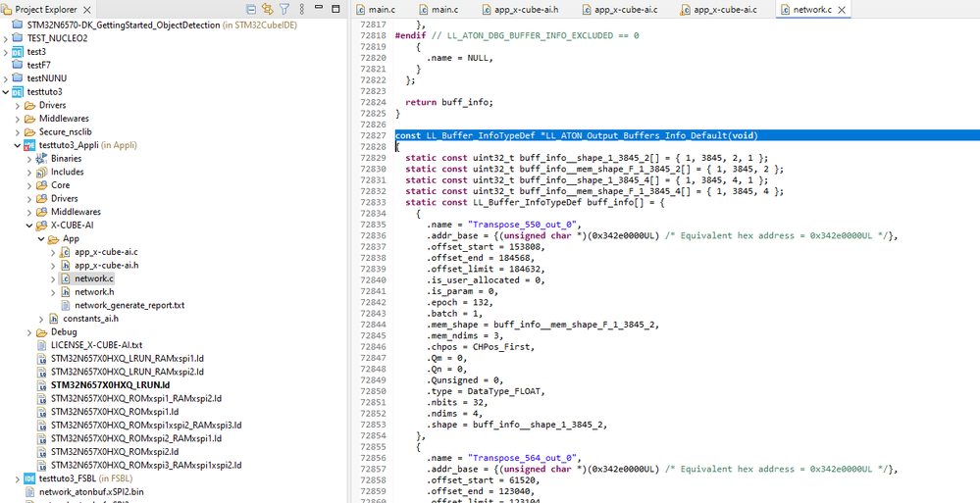Viewport: 980px width, 503px height.
Task: Select the STM32N657X0HXQ_ROMxspi2.ld file
Action: [x=115, y=452]
